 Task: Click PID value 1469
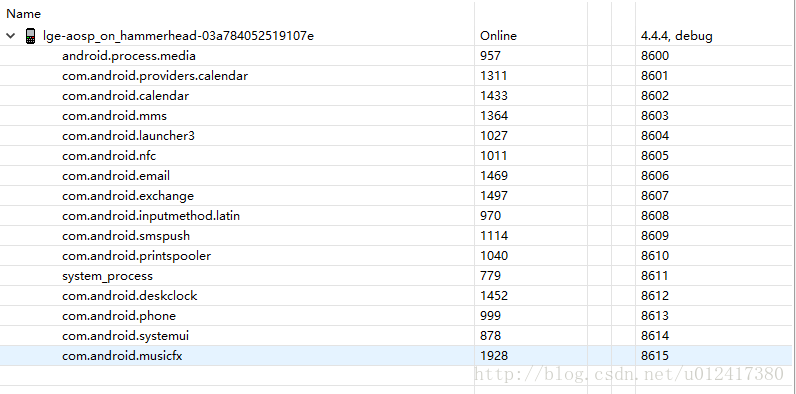[494, 176]
